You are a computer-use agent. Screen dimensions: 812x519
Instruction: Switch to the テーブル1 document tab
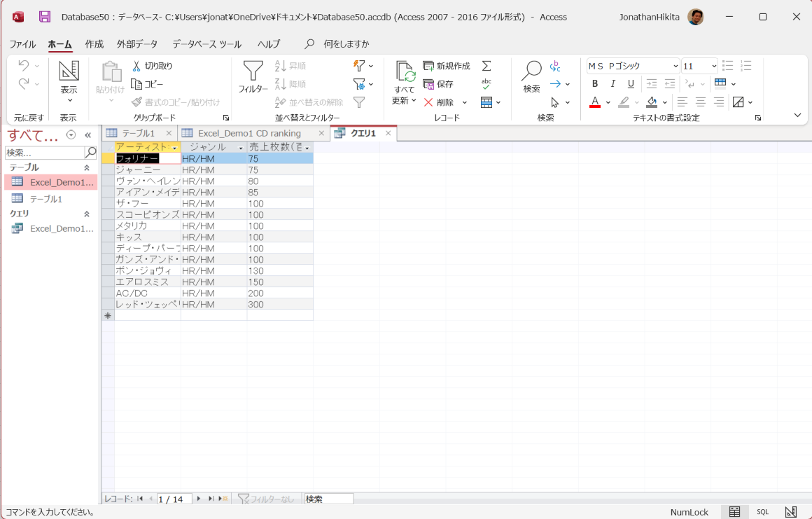coord(137,132)
